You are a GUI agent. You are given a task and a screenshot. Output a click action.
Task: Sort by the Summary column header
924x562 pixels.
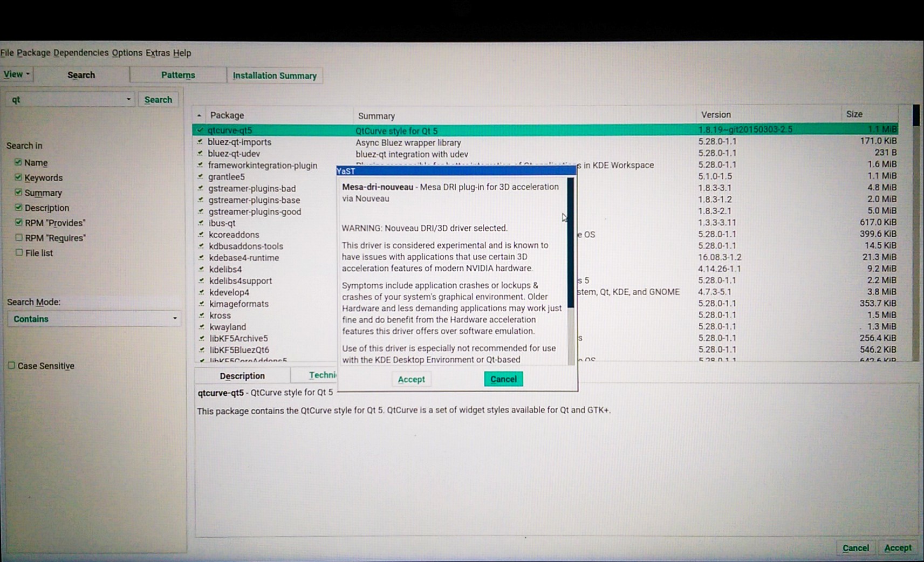point(525,115)
